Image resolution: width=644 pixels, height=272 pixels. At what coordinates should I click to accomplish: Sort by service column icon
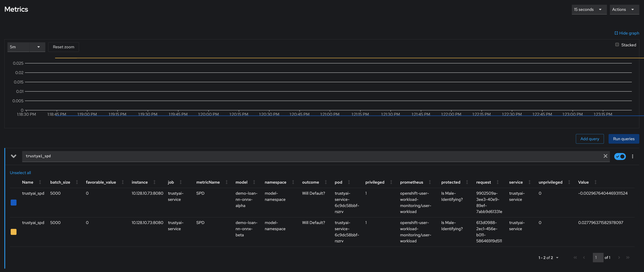pyautogui.click(x=529, y=182)
